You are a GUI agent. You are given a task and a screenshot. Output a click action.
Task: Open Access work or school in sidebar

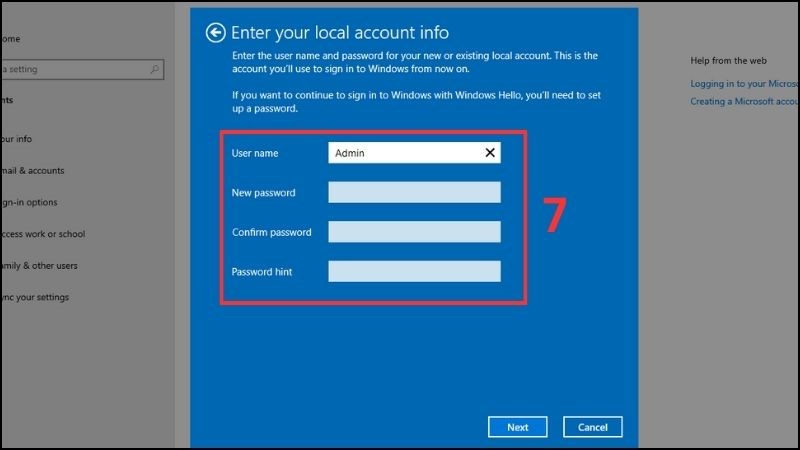42,234
